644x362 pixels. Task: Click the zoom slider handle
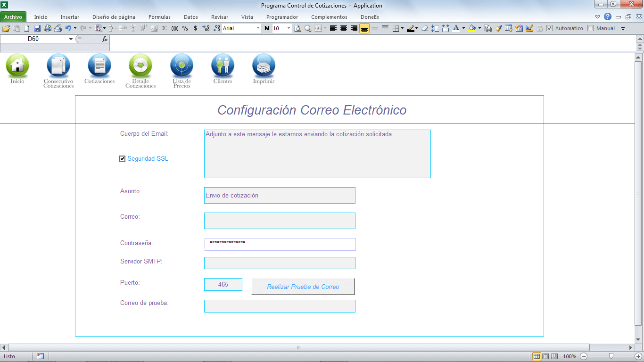[611, 356]
